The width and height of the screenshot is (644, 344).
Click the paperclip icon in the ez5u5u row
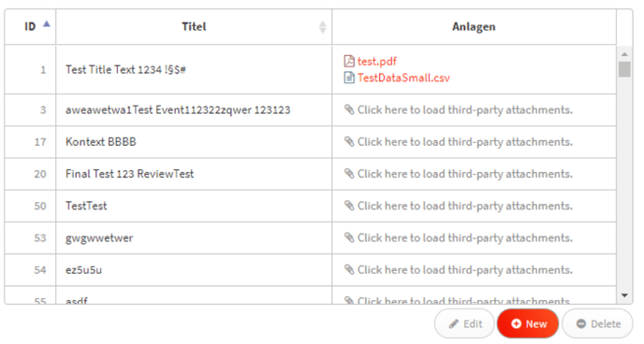[x=349, y=269]
